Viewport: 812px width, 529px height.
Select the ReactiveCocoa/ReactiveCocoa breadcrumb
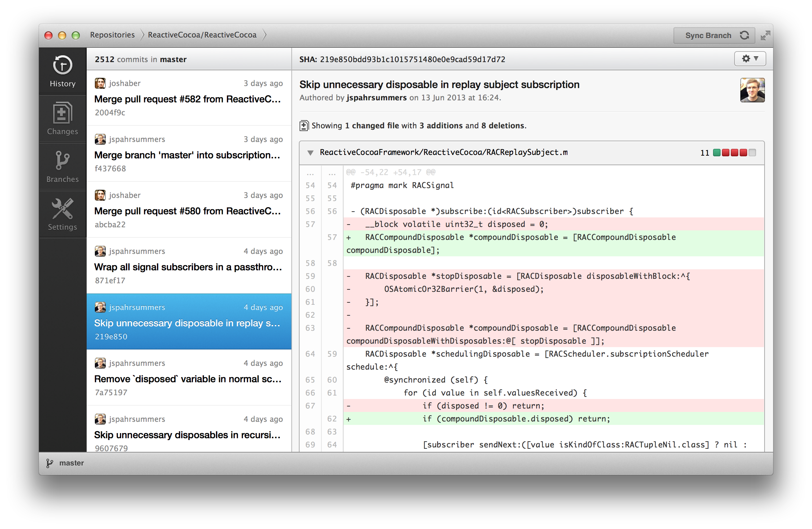click(x=202, y=35)
